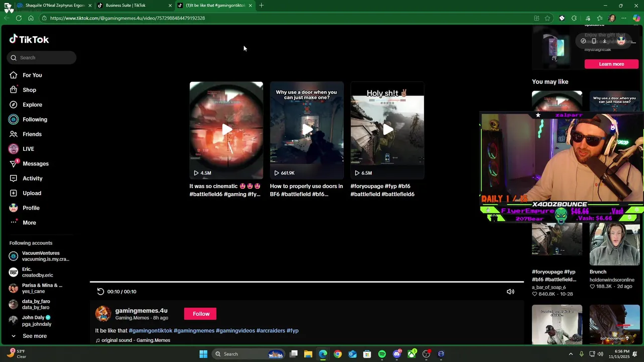This screenshot has height=362, width=644.
Task: Click the #gamingmemes hashtag
Action: 194,331
